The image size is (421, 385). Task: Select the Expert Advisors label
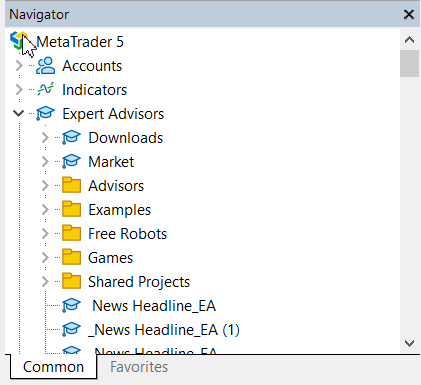(113, 114)
